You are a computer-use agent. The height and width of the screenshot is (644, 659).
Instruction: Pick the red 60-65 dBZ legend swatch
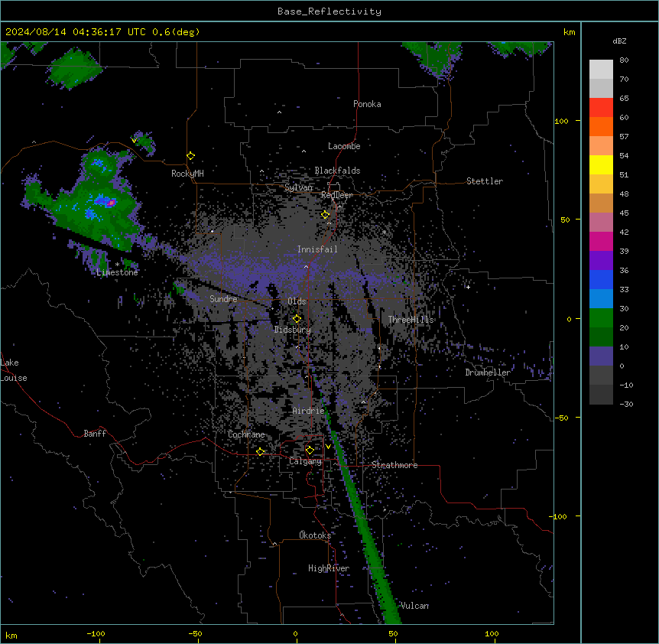[x=601, y=108]
